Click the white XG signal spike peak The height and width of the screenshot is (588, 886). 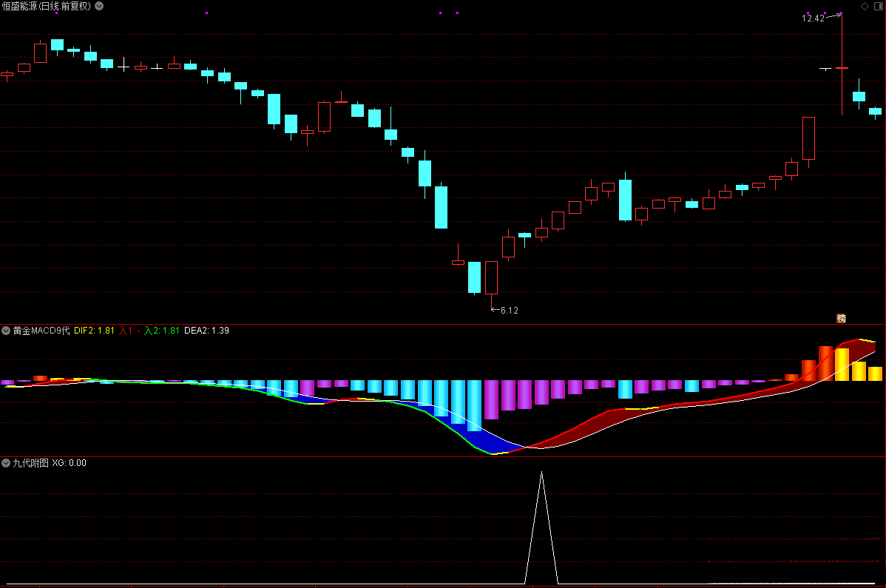point(541,473)
